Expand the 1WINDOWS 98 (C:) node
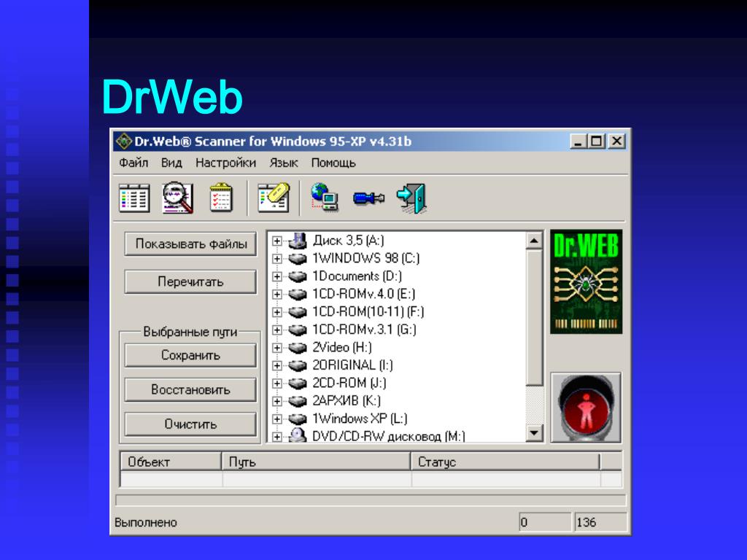This screenshot has width=747, height=560. point(276,259)
